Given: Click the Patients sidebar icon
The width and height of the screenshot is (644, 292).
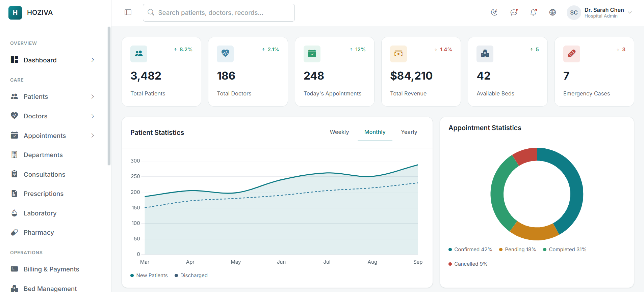Looking at the screenshot, I should (14, 96).
